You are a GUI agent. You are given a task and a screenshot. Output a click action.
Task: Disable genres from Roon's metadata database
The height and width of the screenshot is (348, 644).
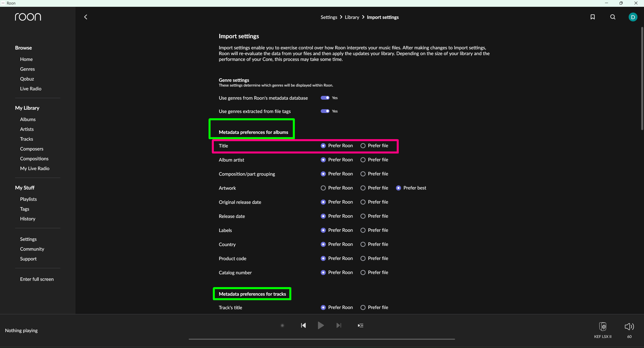point(325,98)
